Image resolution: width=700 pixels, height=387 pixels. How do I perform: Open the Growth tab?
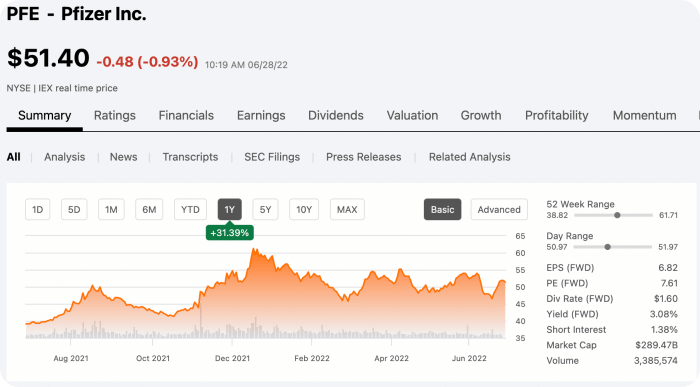coord(481,116)
